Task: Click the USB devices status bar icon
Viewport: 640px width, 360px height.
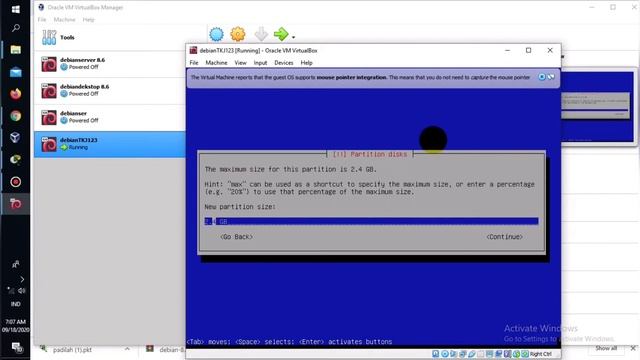Action: coord(472,354)
